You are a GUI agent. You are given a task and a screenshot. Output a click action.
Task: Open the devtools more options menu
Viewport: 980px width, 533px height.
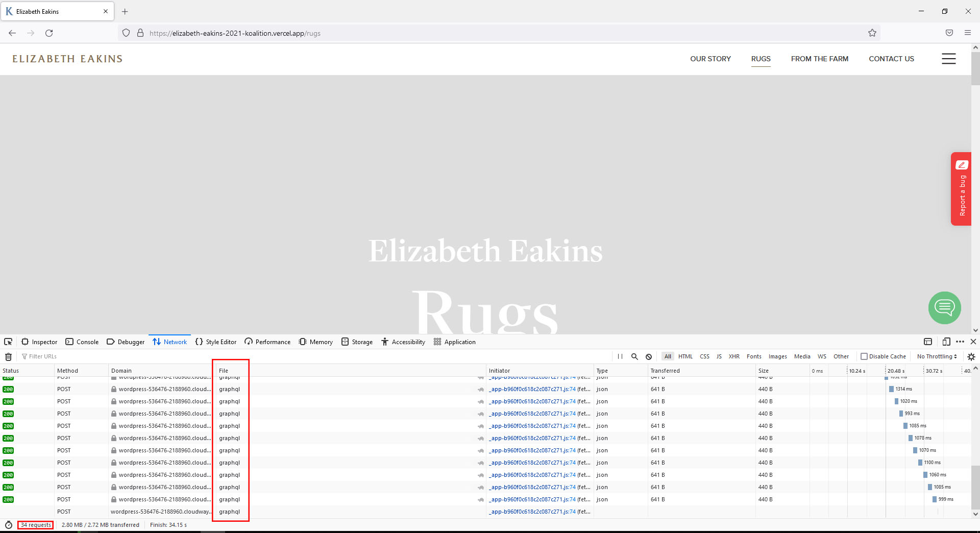point(960,342)
